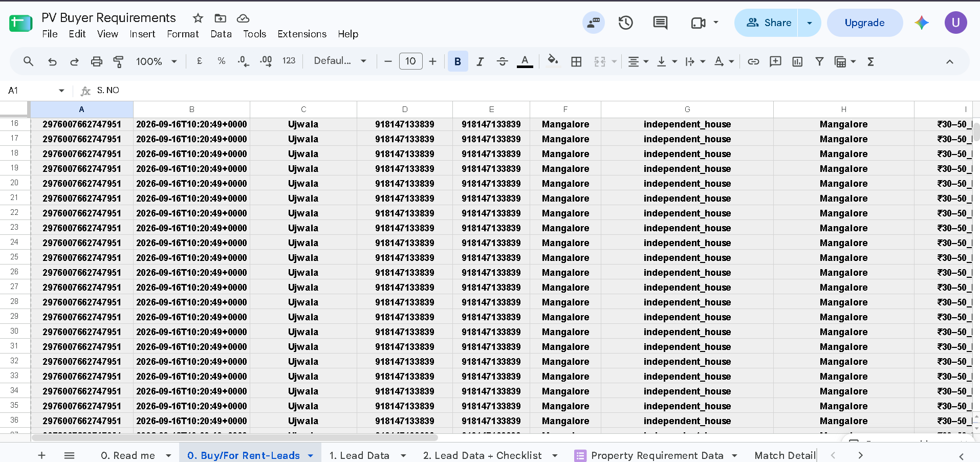Click the Undo arrow icon
This screenshot has width=980, height=462.
point(52,61)
